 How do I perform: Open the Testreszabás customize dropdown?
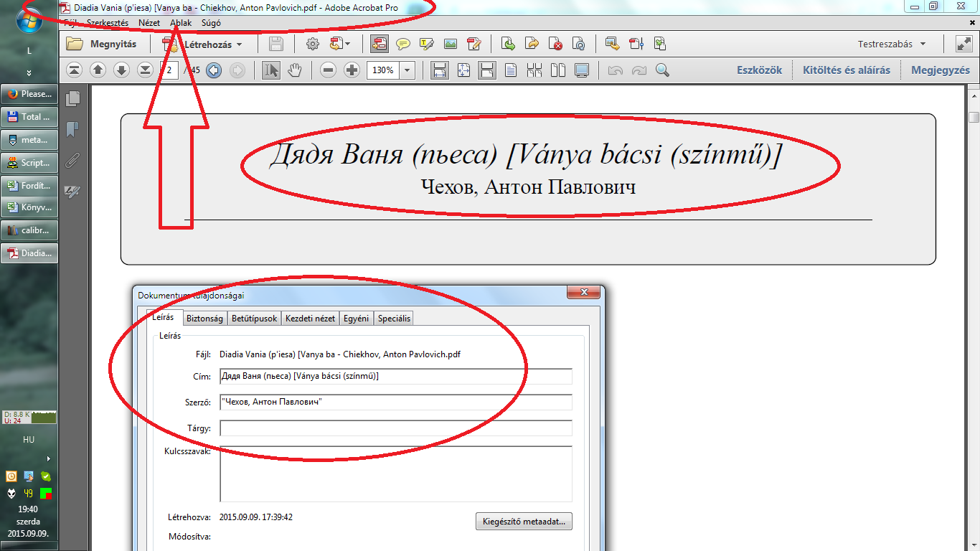892,44
